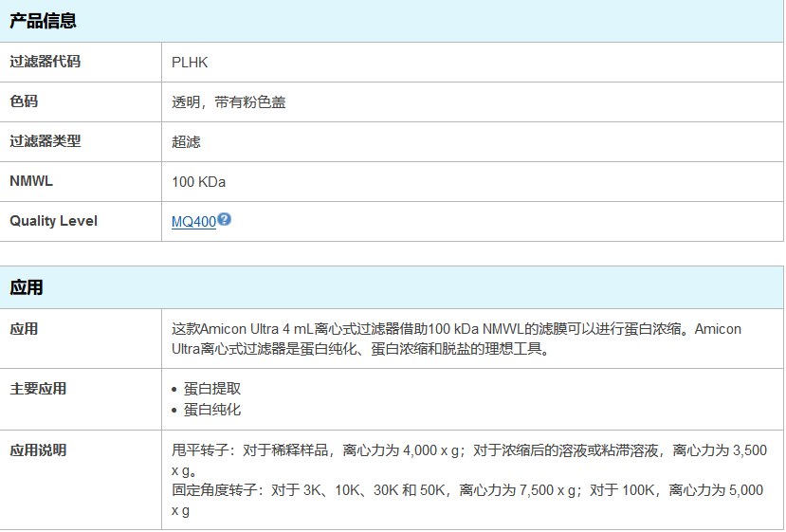Screen dimensions: 786x532
Task: Select the NMWL row label
Action: (x=31, y=181)
